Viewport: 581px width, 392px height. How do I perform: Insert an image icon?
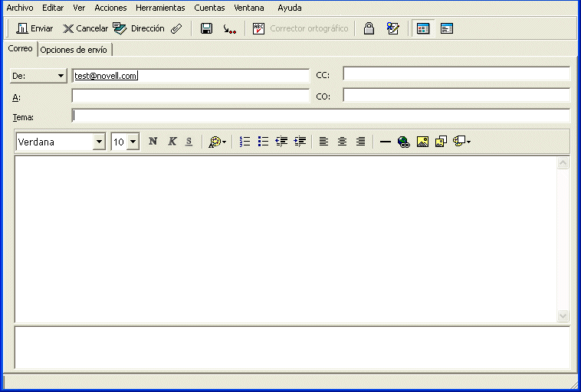tap(422, 142)
